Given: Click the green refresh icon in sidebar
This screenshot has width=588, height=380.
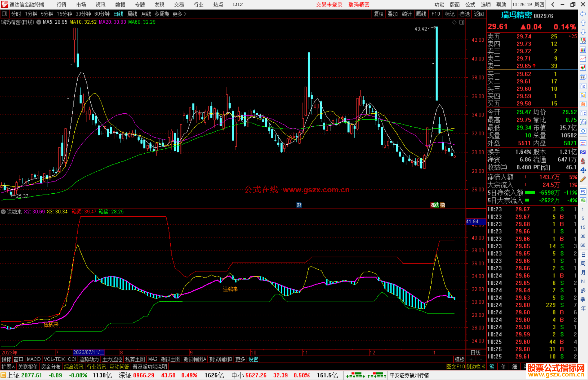Looking at the screenshot, I should 583,200.
